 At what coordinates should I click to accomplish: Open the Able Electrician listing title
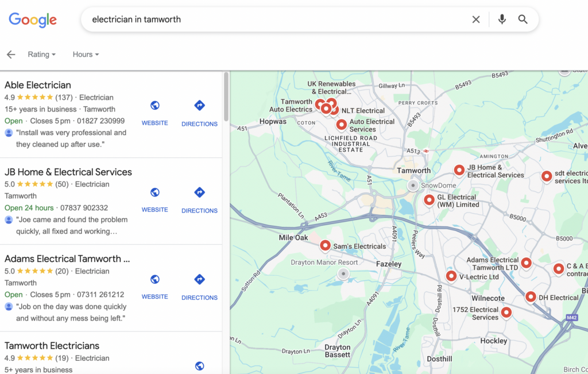(x=38, y=85)
